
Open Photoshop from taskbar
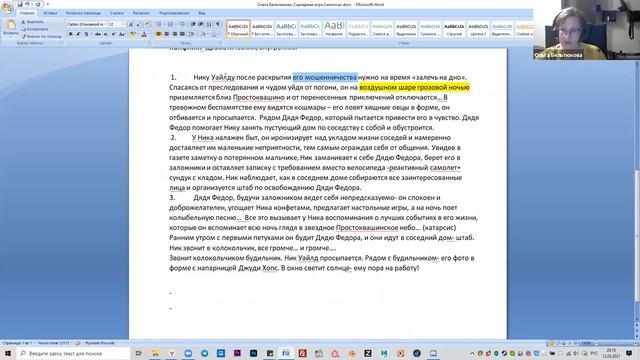(x=253, y=353)
